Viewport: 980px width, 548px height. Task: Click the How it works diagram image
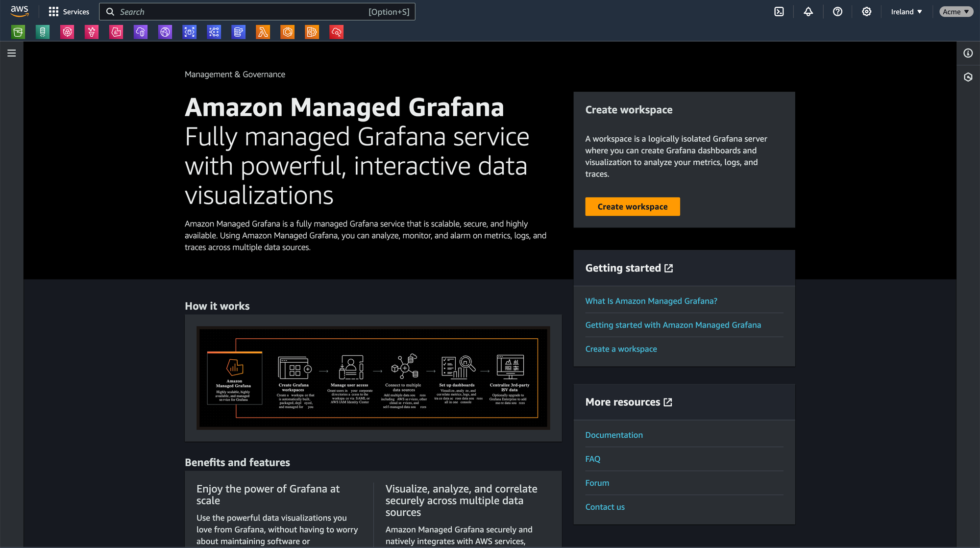(x=373, y=378)
